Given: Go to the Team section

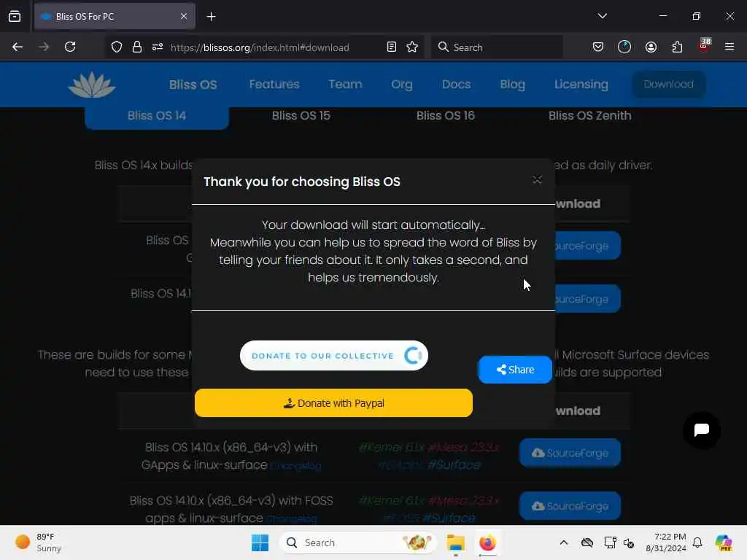Looking at the screenshot, I should click(x=345, y=85).
